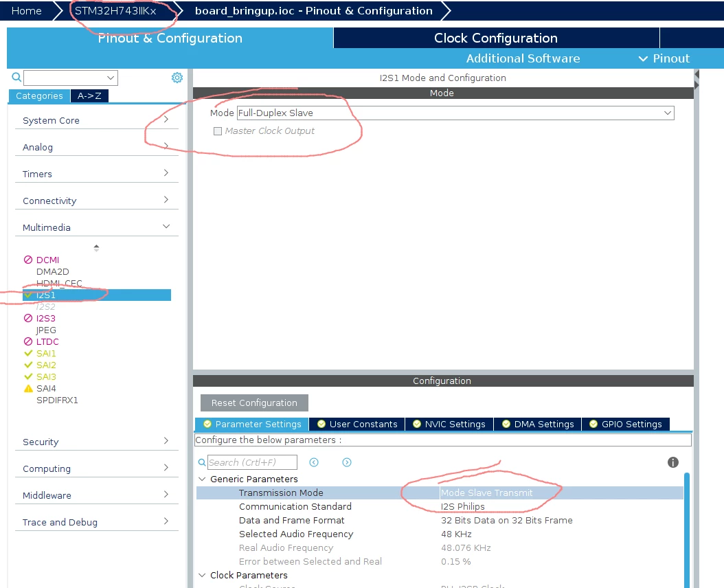Toggle the Master Clock Output checkbox
This screenshot has height=588, width=724.
click(218, 131)
